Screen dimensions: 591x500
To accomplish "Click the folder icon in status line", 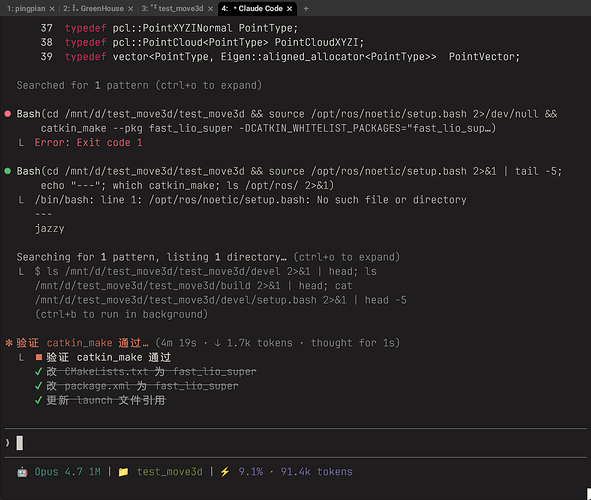I will click(x=123, y=472).
